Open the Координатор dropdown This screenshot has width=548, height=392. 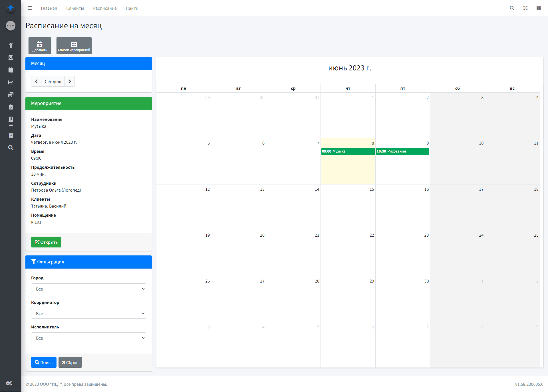pyautogui.click(x=88, y=313)
